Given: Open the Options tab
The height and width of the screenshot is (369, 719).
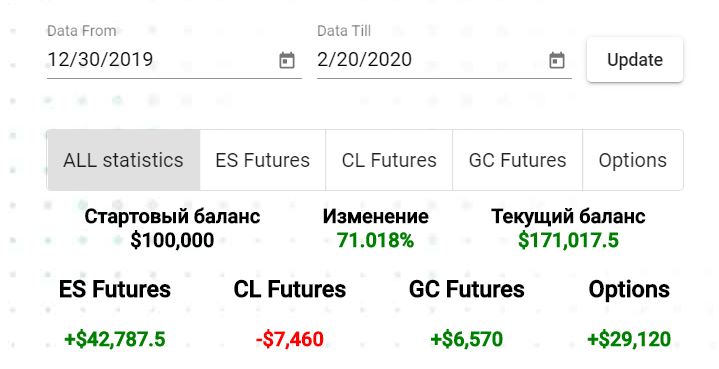Looking at the screenshot, I should [633, 160].
